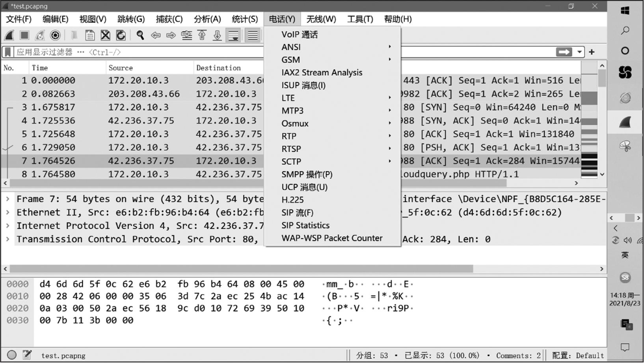Select IAX2 Stream Analysis
The image size is (644, 363).
point(333,72)
